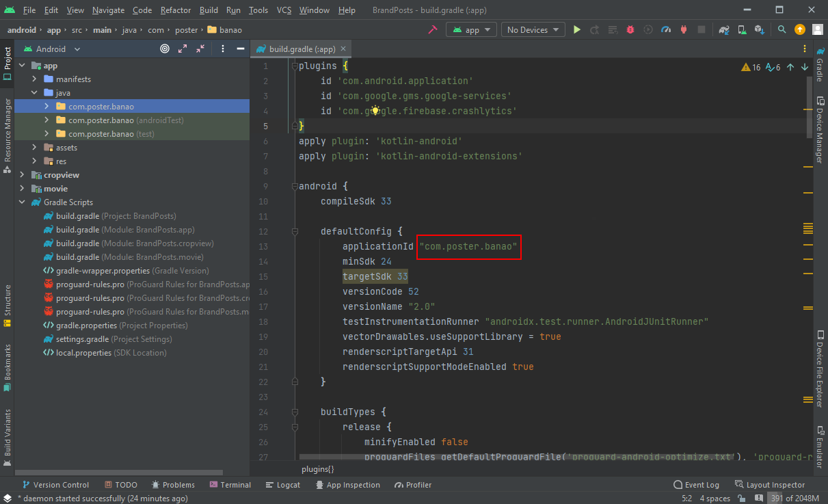Click the green Run app arrow
The width and height of the screenshot is (828, 504).
(577, 30)
